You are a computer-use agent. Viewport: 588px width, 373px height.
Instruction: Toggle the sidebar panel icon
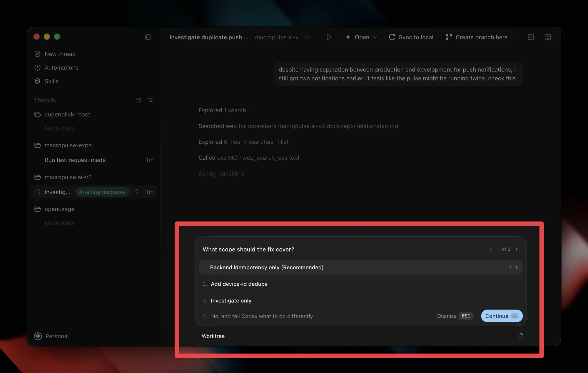point(148,37)
